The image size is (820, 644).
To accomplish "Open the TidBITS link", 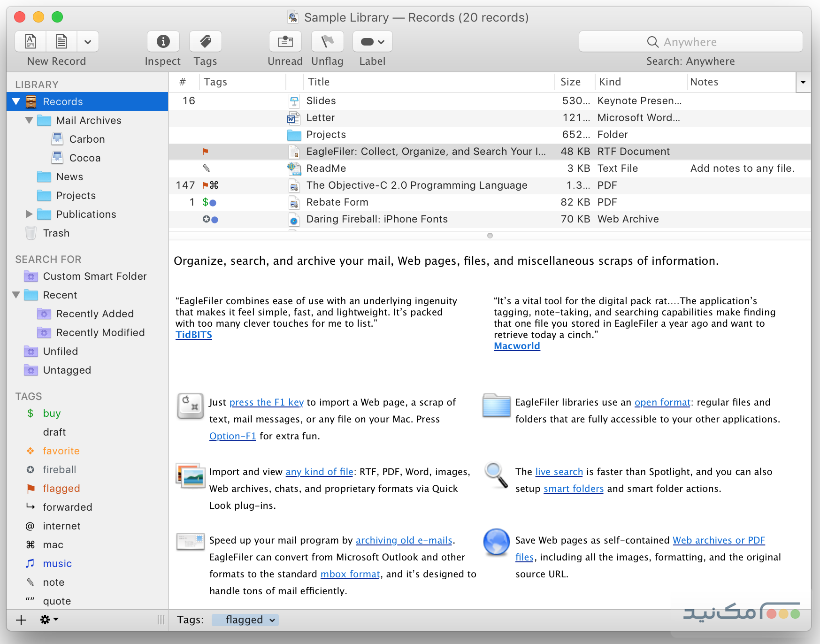I will pos(193,335).
